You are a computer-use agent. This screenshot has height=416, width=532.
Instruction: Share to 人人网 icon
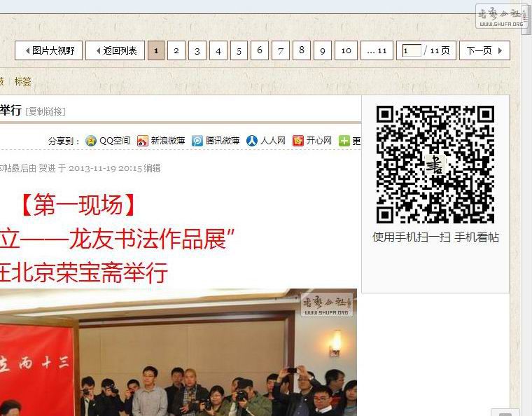pos(252,141)
